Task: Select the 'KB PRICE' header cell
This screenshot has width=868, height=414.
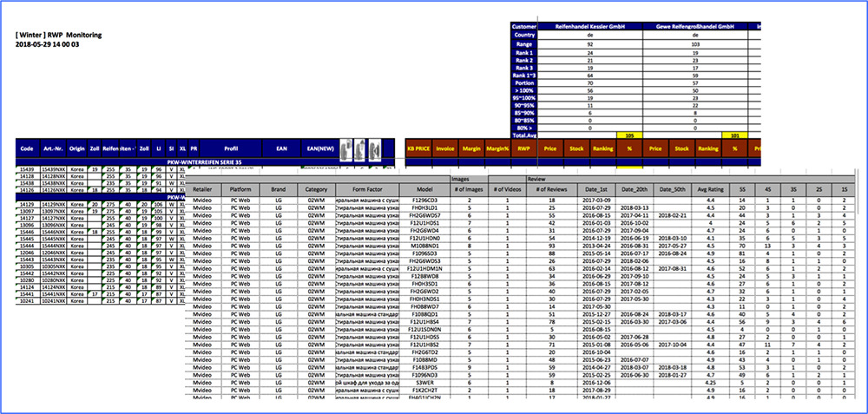Action: coord(418,148)
